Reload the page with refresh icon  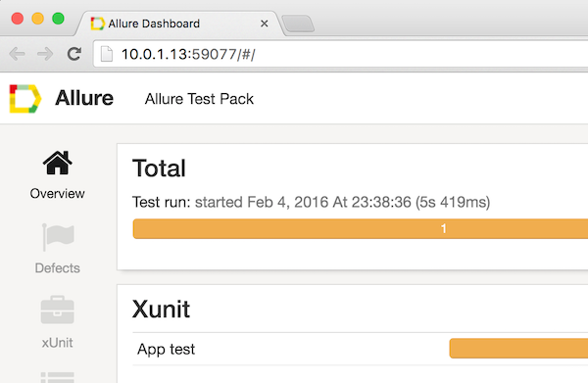(74, 54)
